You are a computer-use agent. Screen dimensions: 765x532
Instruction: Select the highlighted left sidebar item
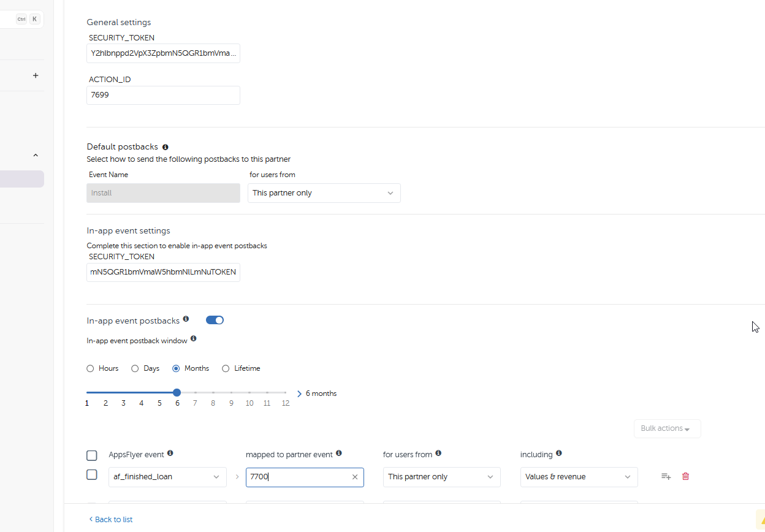coord(22,179)
